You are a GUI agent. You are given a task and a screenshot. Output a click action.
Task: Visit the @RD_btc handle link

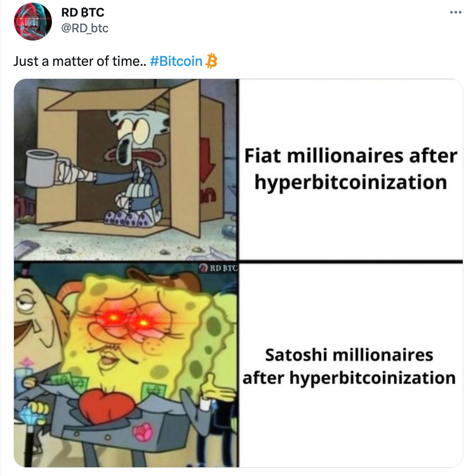[x=85, y=28]
